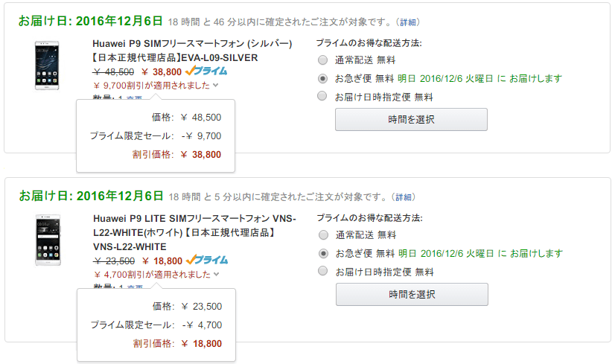Open the silver Huawei P9 product thumbnail
The height and width of the screenshot is (364, 615).
pos(46,66)
